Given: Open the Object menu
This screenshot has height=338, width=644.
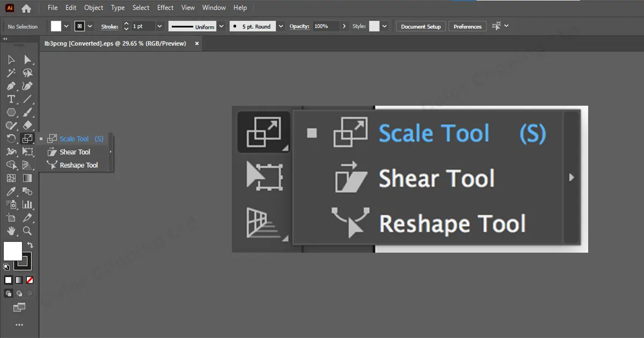Looking at the screenshot, I should click(x=94, y=8).
